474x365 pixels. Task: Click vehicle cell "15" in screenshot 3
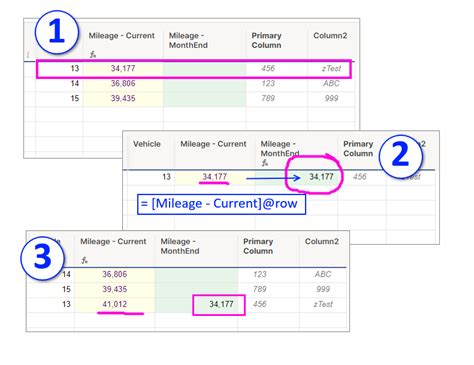[x=66, y=290]
